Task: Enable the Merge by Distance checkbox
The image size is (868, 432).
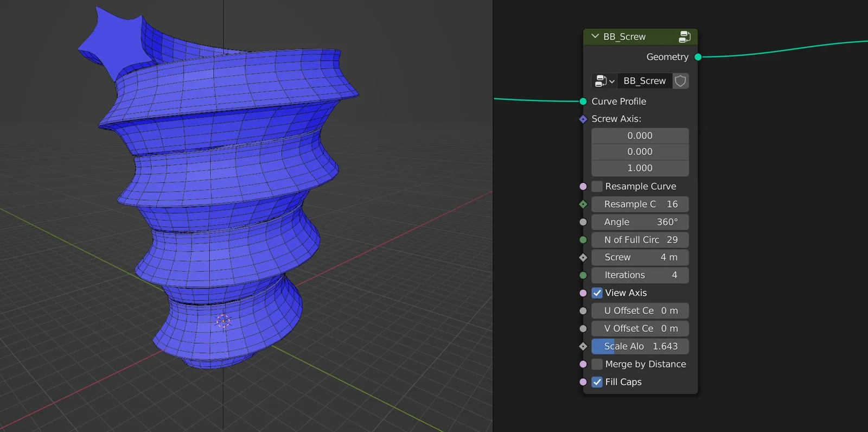Action: point(597,364)
